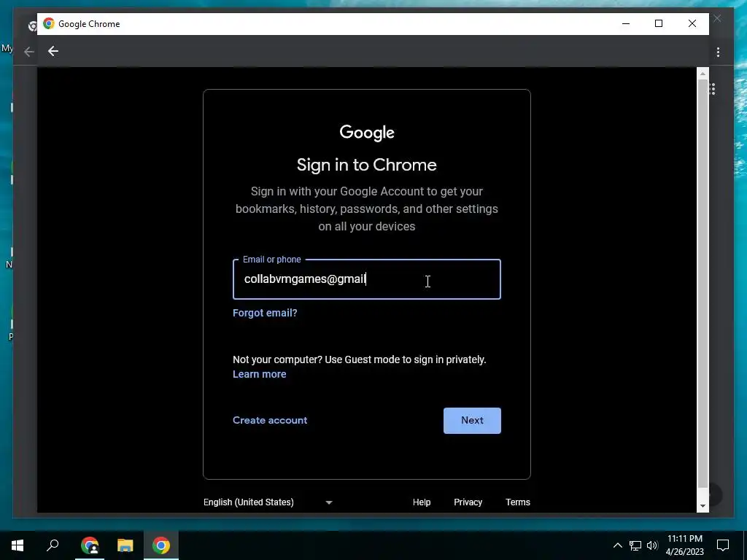Screen dimensions: 747x560
Task: Open the taskbar clock showing 11:11 PM
Action: (x=684, y=545)
